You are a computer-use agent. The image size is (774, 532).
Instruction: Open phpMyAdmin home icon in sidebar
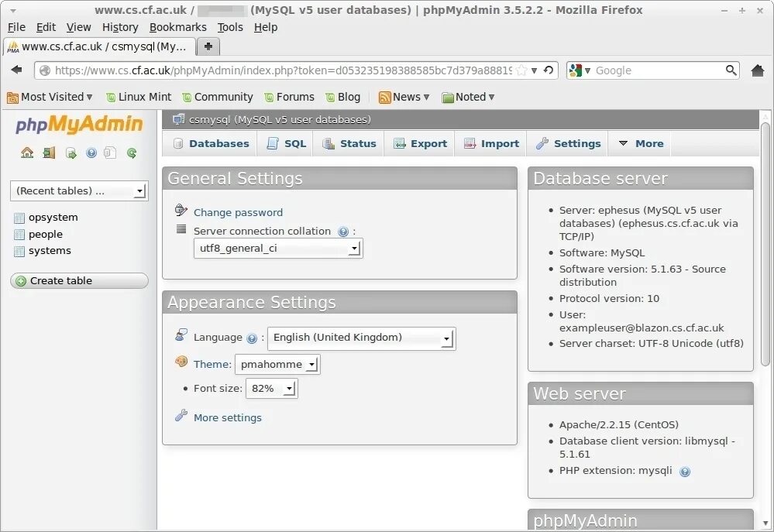click(x=27, y=153)
